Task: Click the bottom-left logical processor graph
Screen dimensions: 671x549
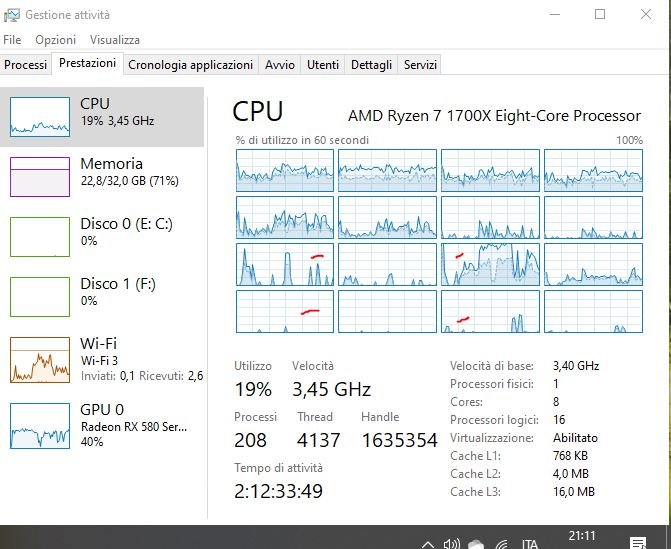Action: [285, 312]
